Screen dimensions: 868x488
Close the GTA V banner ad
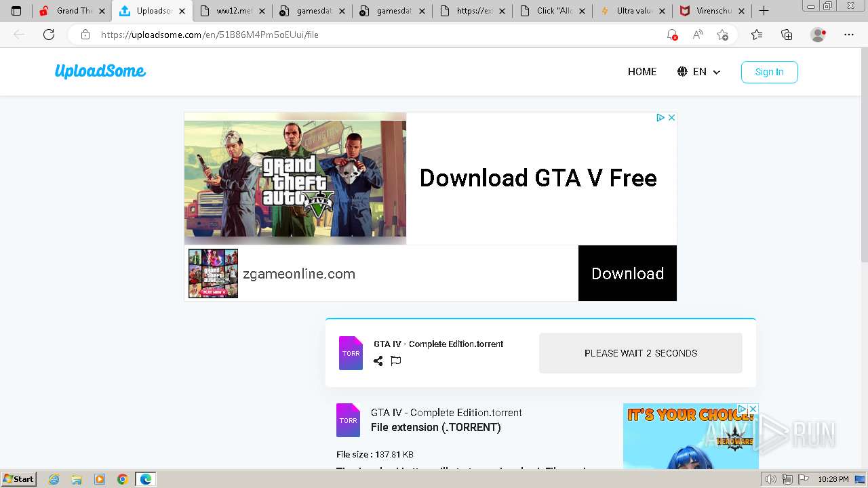pos(671,117)
